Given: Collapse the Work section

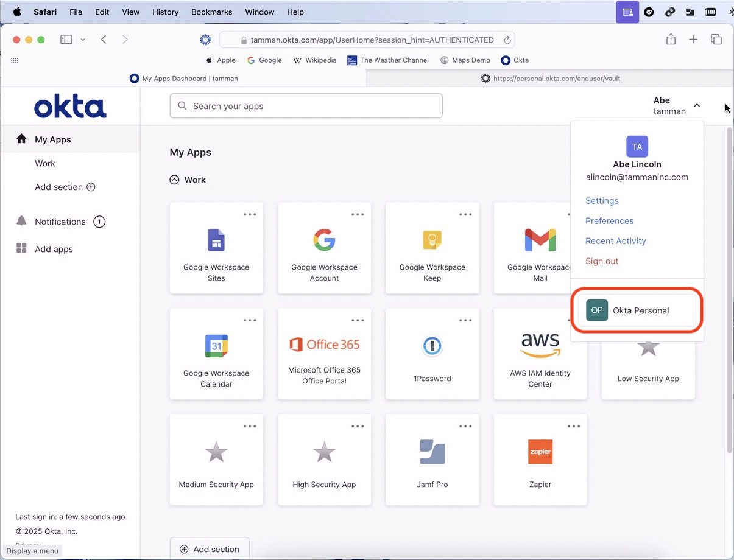Looking at the screenshot, I should (x=174, y=180).
